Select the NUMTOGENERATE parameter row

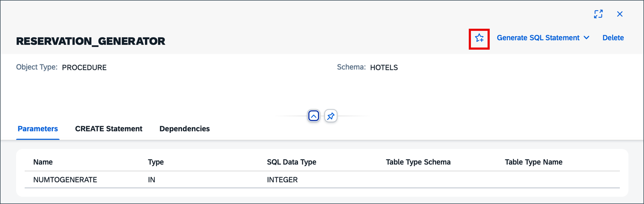click(x=322, y=180)
